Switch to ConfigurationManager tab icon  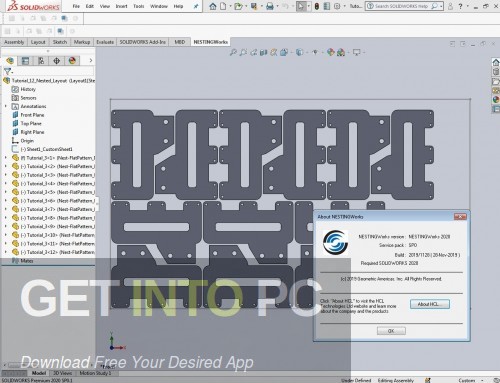click(41, 61)
